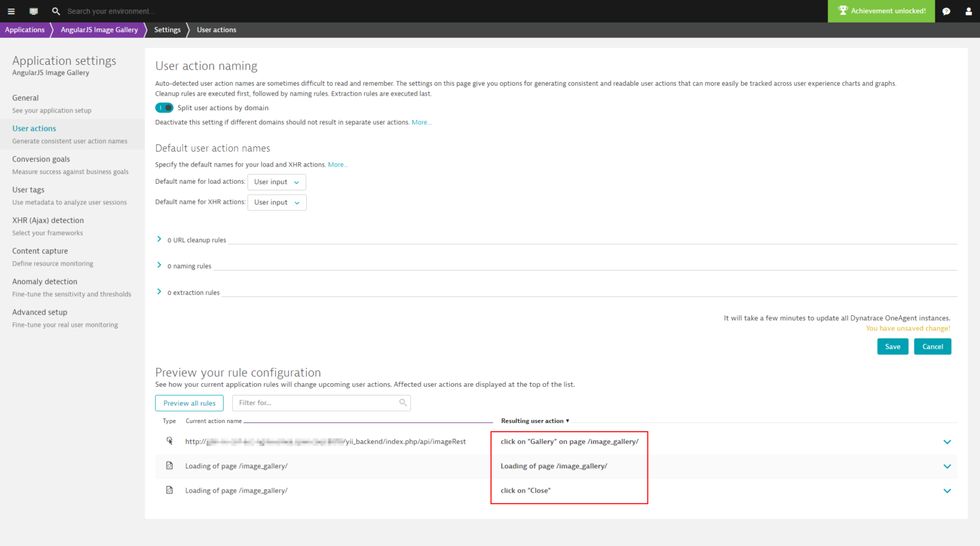The image size is (980, 546).
Task: Click More link for default action names
Action: [337, 165]
